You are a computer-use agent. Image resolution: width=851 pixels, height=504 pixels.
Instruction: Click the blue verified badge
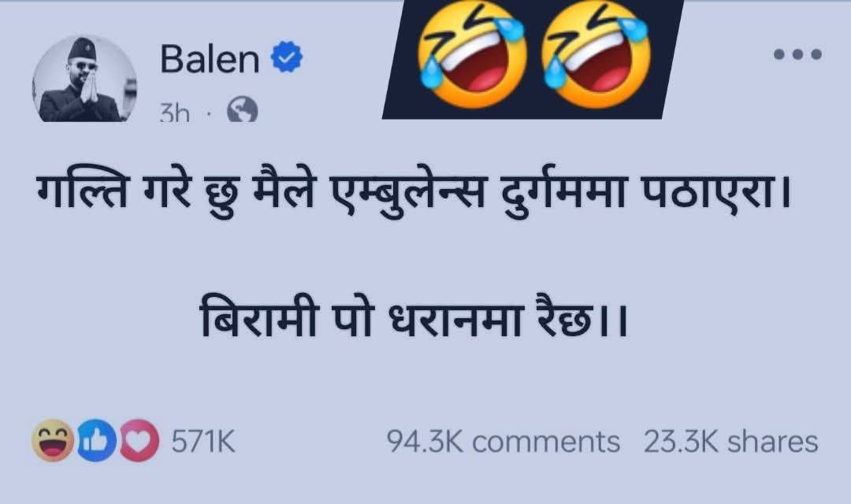pos(287,57)
